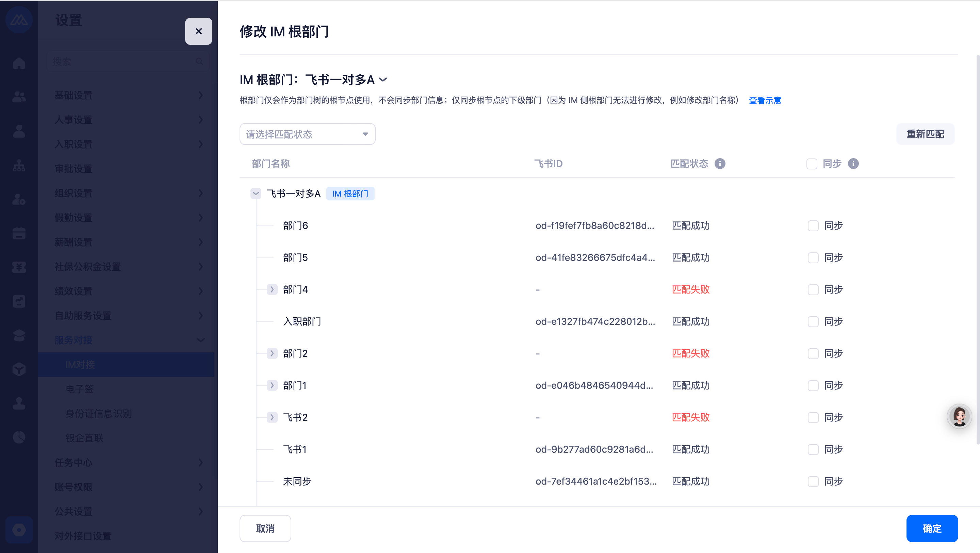
Task: Check the header 同步 select-all checkbox
Action: [812, 164]
